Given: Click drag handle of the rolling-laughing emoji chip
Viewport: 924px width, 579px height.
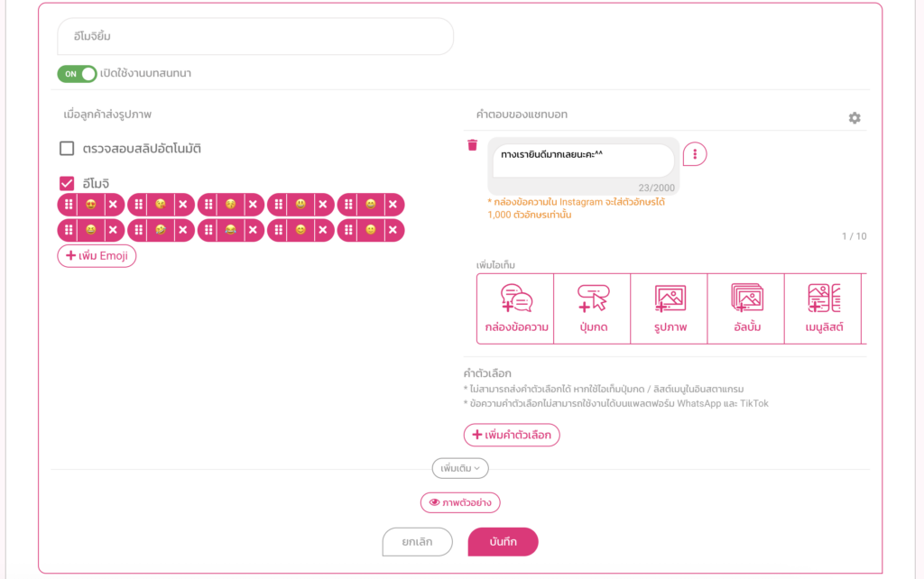Looking at the screenshot, I should tap(138, 231).
